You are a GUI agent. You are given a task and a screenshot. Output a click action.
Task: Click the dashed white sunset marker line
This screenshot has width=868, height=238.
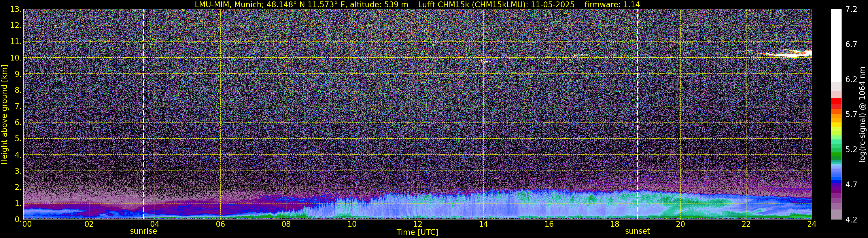(x=638, y=114)
